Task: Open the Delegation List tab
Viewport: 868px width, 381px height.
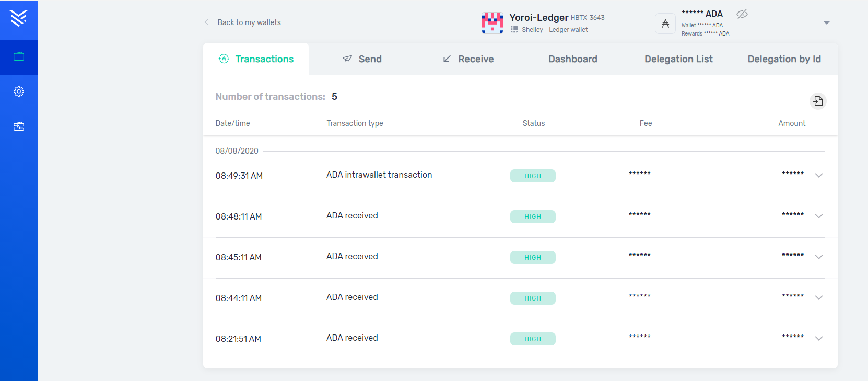Action: pyautogui.click(x=678, y=59)
